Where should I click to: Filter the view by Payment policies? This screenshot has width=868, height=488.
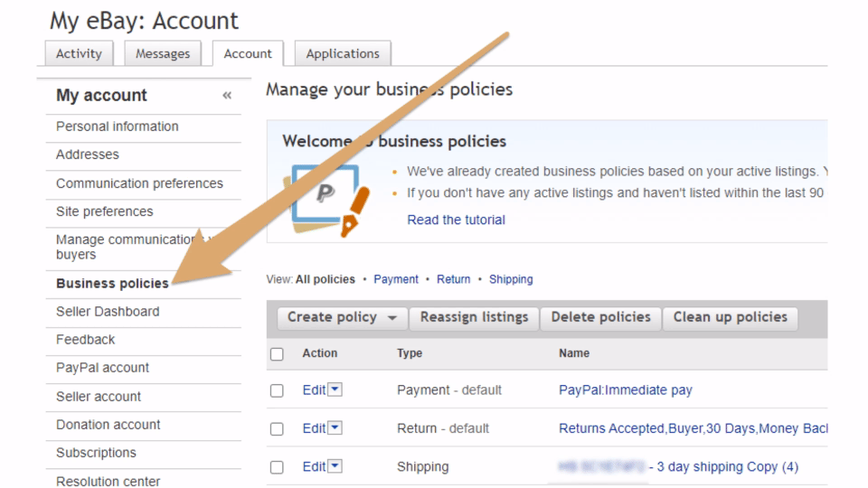coord(396,279)
